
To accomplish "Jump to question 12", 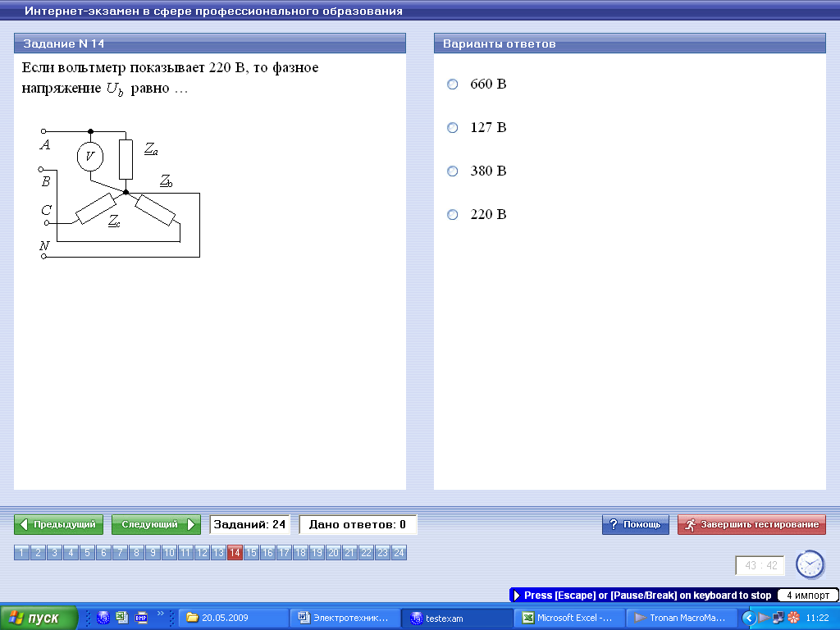I will tap(202, 552).
